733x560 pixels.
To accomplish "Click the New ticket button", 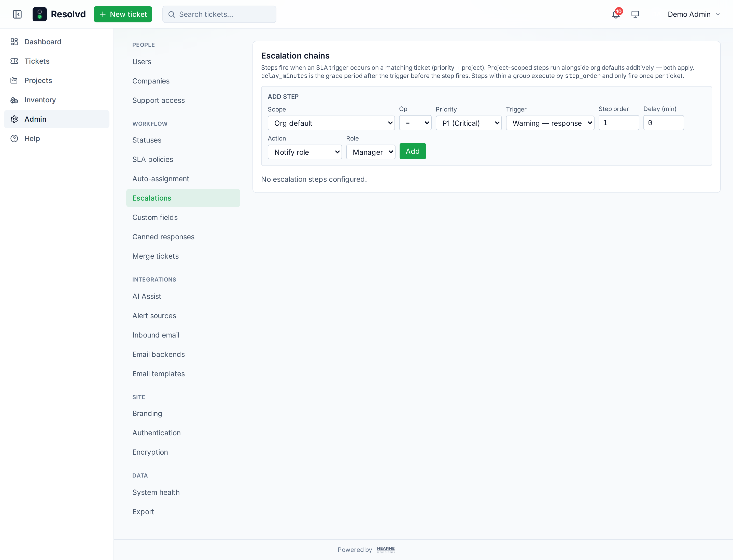I will click(123, 14).
